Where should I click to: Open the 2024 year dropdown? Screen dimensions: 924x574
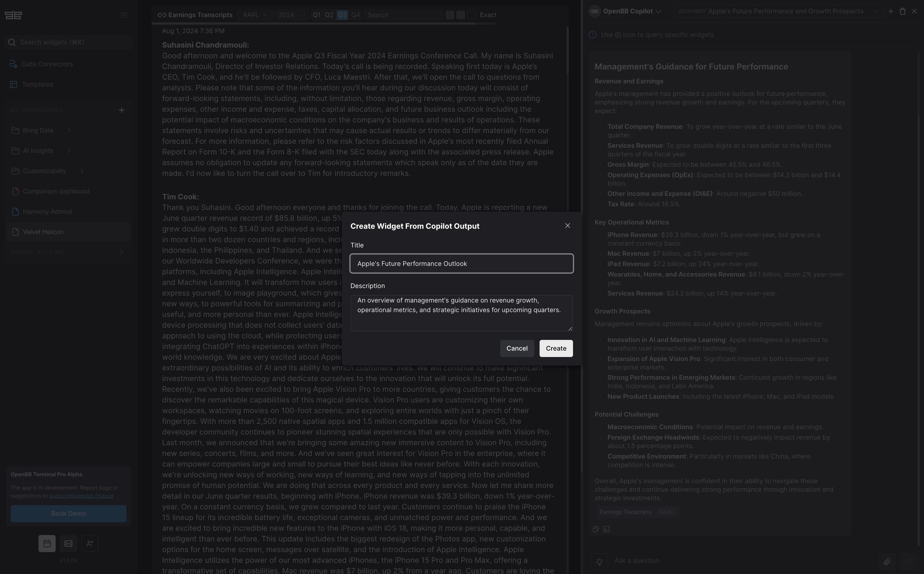click(x=291, y=15)
